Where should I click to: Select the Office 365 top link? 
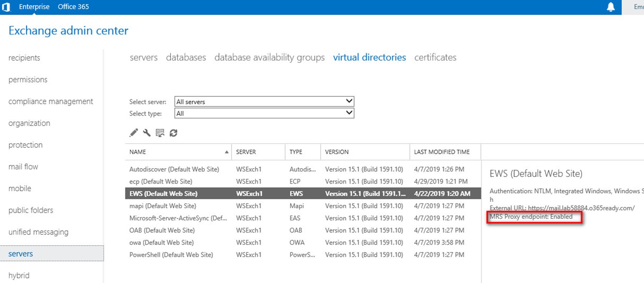pos(73,7)
